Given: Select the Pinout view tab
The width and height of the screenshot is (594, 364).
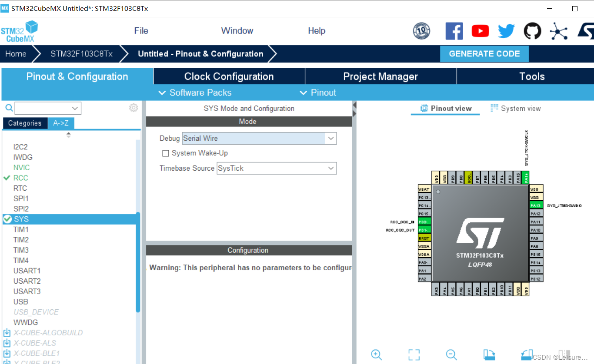Looking at the screenshot, I should pyautogui.click(x=446, y=109).
